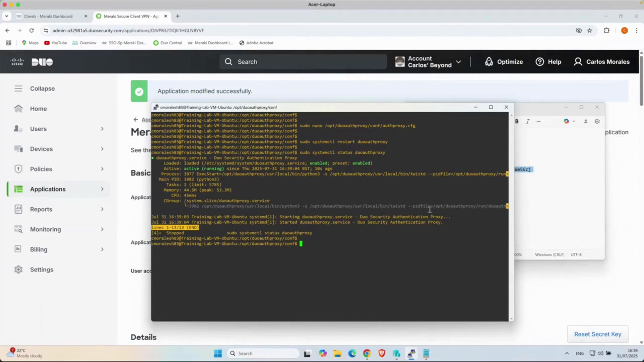Open the Adobe Acrobat bookmark
644x362 pixels.
tap(256, 43)
